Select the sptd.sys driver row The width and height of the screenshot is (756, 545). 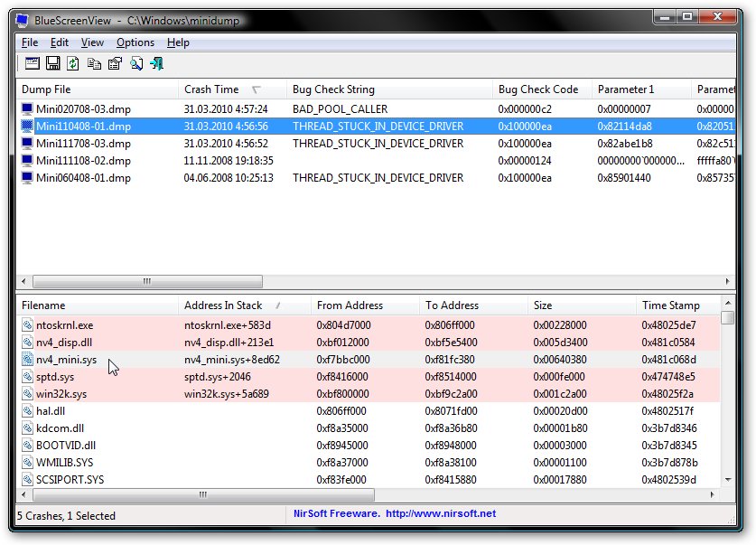pos(55,377)
